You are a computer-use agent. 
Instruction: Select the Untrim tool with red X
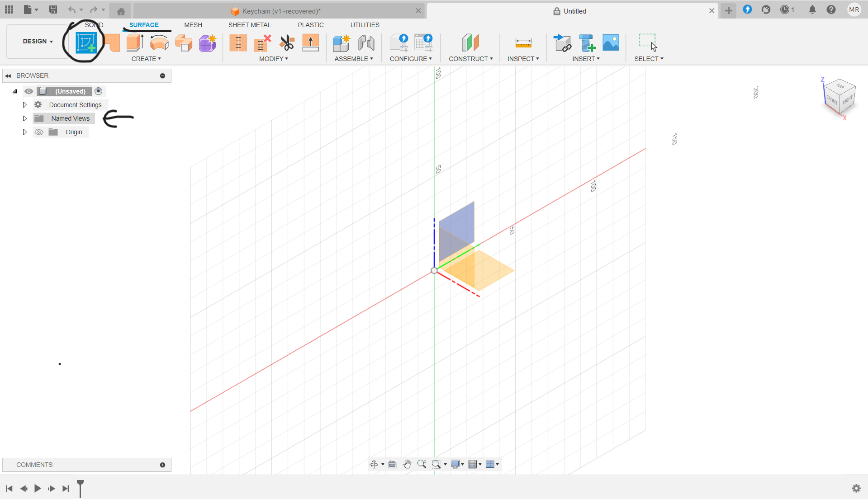coord(262,43)
